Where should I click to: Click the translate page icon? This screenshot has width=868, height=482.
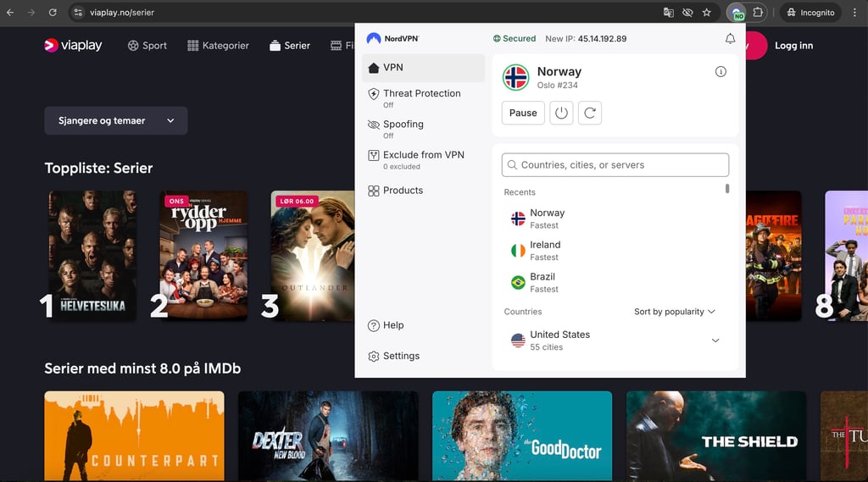click(668, 12)
